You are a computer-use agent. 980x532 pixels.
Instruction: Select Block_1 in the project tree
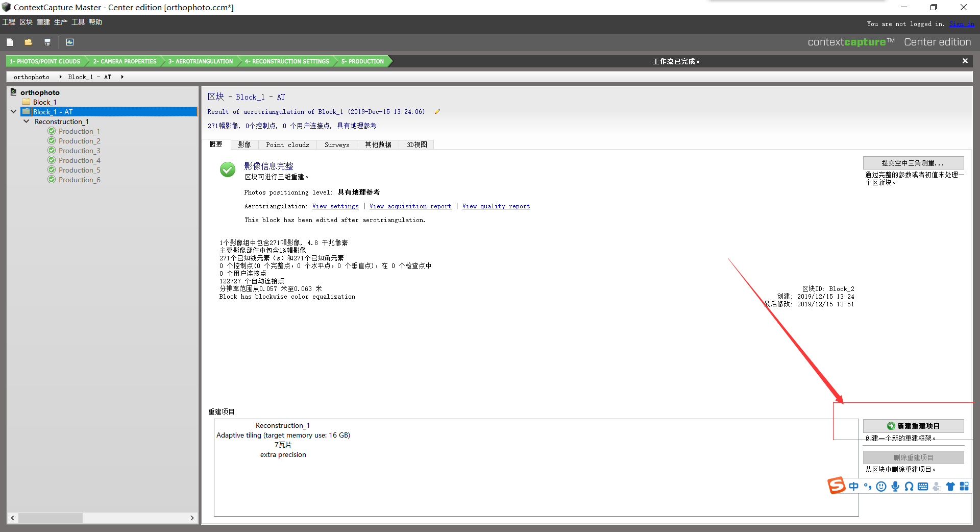(45, 102)
